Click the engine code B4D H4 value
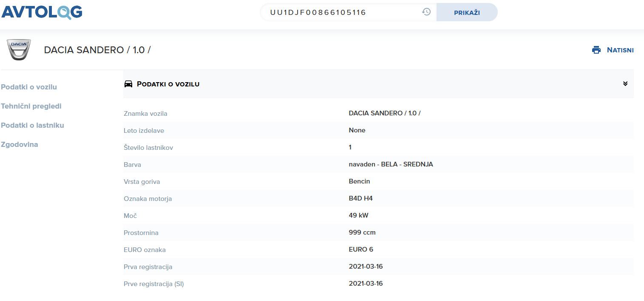The image size is (644, 301). tap(361, 198)
